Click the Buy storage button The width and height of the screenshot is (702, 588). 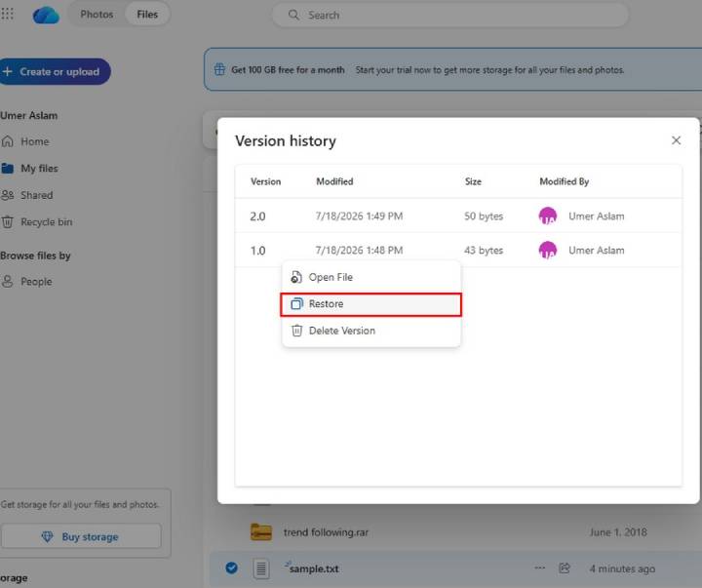tap(81, 536)
